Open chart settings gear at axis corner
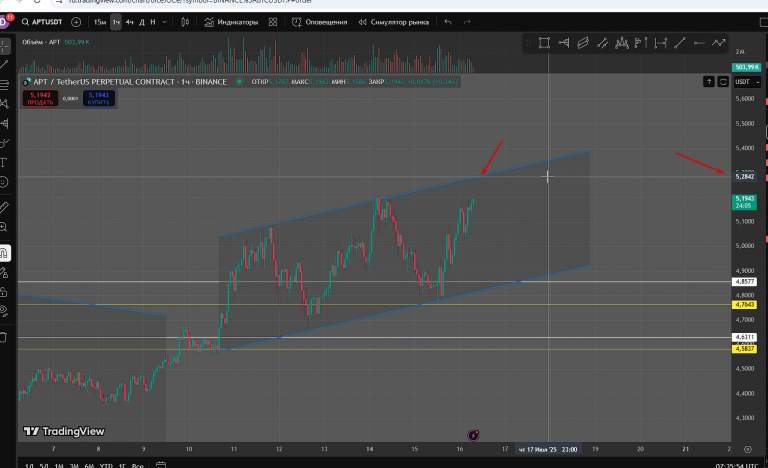Screen dimensions: 768x468 pyautogui.click(x=747, y=449)
